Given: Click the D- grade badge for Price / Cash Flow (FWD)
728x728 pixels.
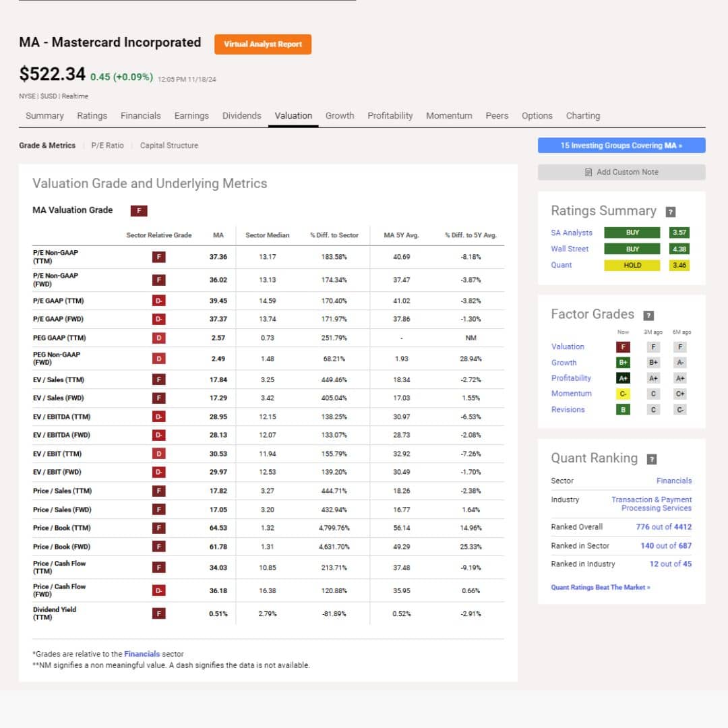Looking at the screenshot, I should coord(159,590).
